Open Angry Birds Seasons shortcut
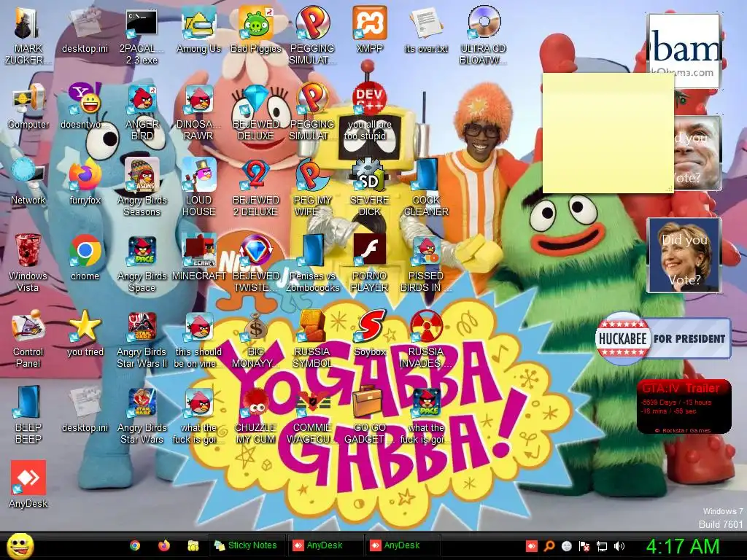Screen dimensions: 747x560 (x=142, y=186)
